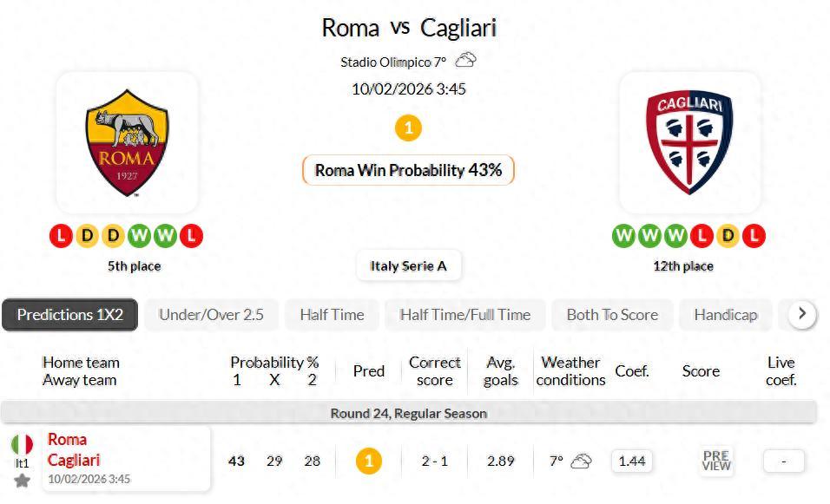Click the Roma club crest logo

(x=127, y=142)
